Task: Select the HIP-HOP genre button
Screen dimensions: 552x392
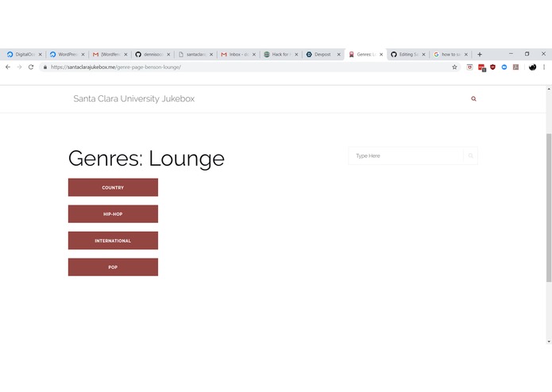Action: coord(113,213)
